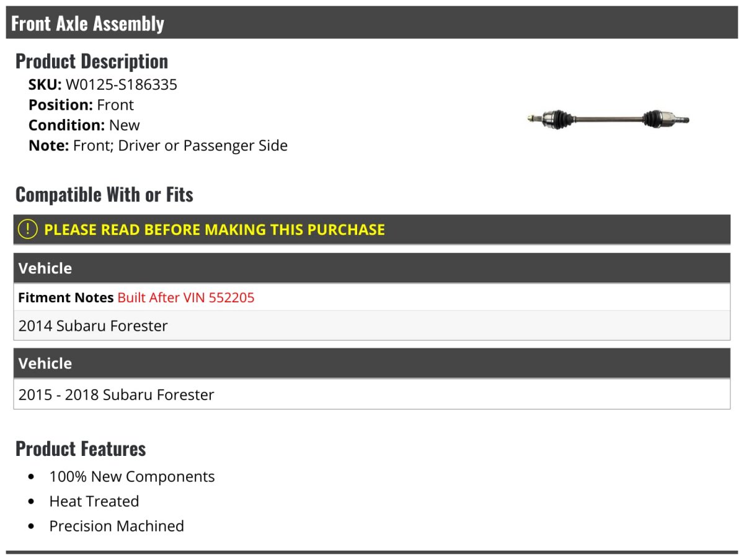Click the Front; Driver or Passenger Side note
Viewport: 744px width, 560px height.
180,146
